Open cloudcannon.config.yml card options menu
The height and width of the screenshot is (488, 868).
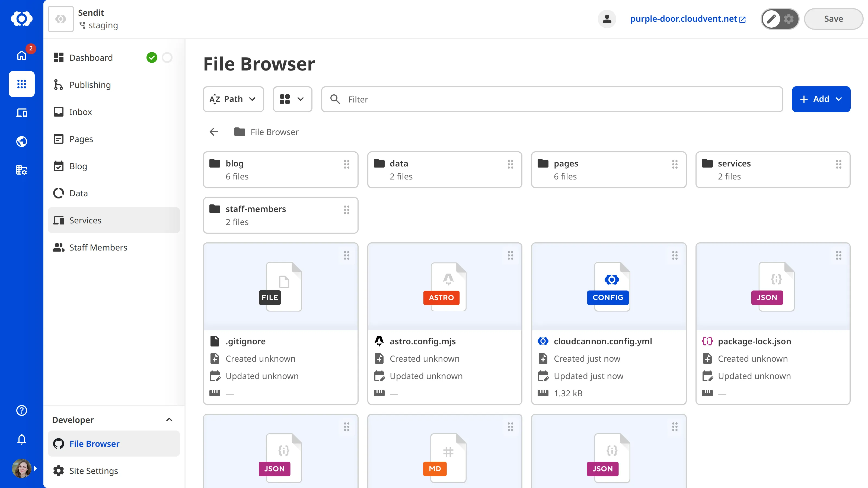pyautogui.click(x=675, y=256)
